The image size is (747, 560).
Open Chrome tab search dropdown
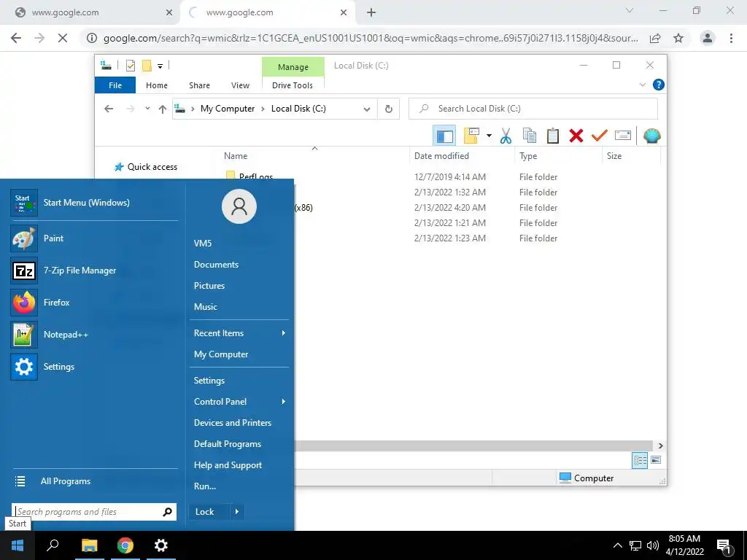pyautogui.click(x=630, y=10)
